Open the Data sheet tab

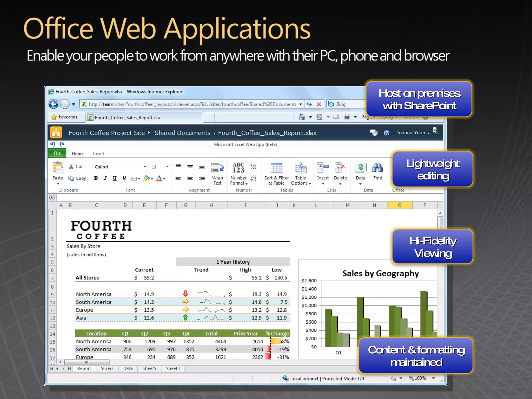coord(128,368)
